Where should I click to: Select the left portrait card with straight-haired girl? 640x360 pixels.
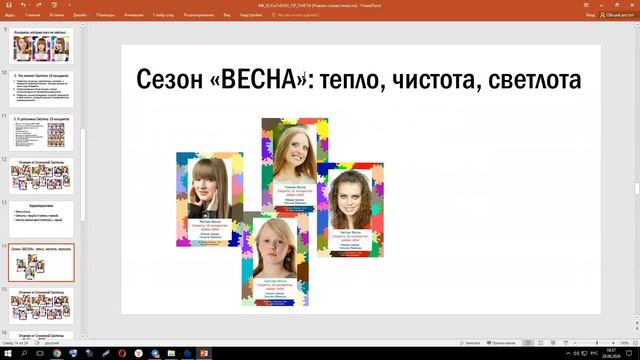(209, 200)
